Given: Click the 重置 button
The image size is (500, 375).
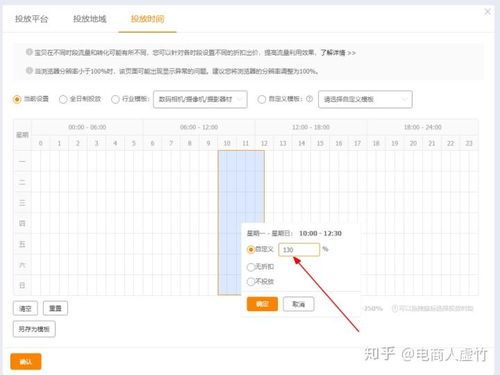Looking at the screenshot, I should (55, 308).
